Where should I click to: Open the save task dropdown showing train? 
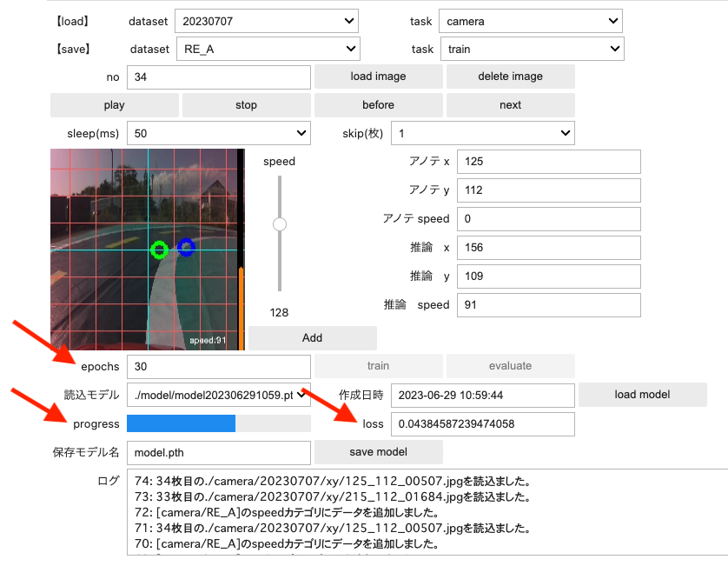pos(532,49)
